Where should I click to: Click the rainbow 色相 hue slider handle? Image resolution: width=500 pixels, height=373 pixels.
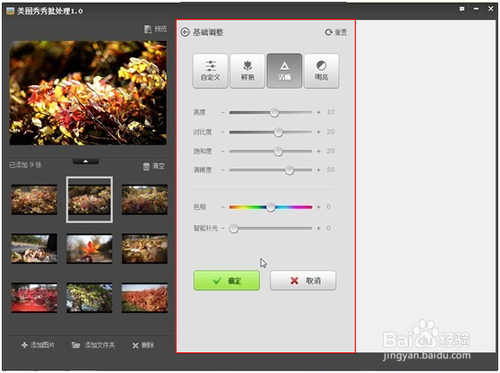click(271, 207)
